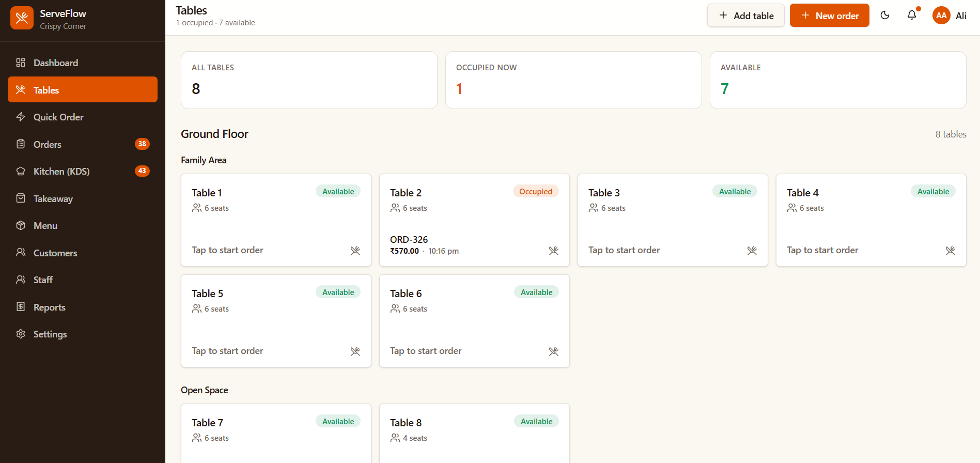Open notifications via the bell icon
Screen dimensions: 980x463
(912, 16)
